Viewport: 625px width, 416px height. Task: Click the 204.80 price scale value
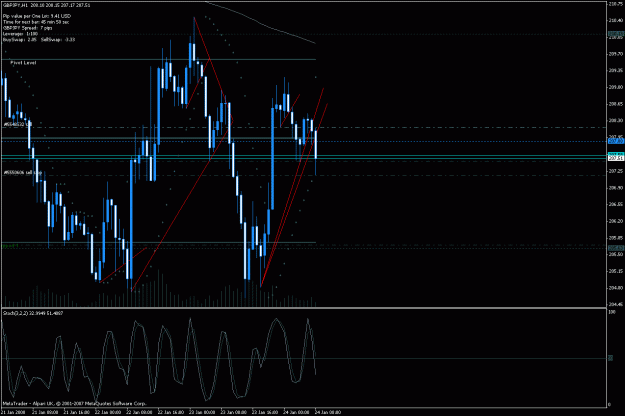point(616,288)
